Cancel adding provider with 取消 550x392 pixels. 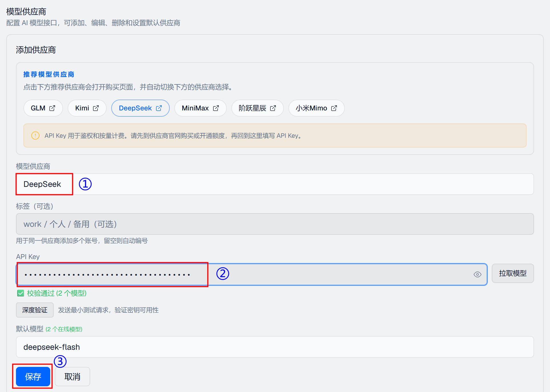72,377
